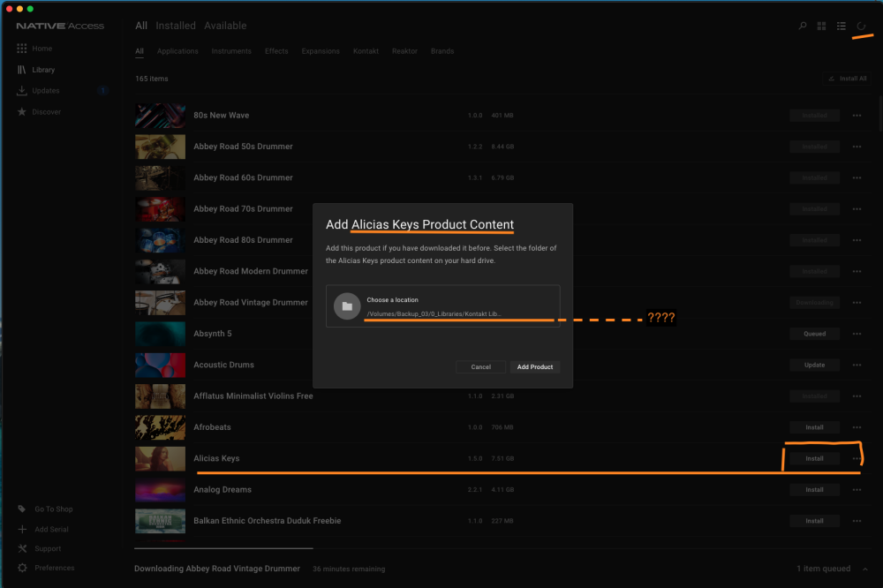Image resolution: width=883 pixels, height=588 pixels.
Task: Click Cancel in the dialog
Action: (480, 366)
